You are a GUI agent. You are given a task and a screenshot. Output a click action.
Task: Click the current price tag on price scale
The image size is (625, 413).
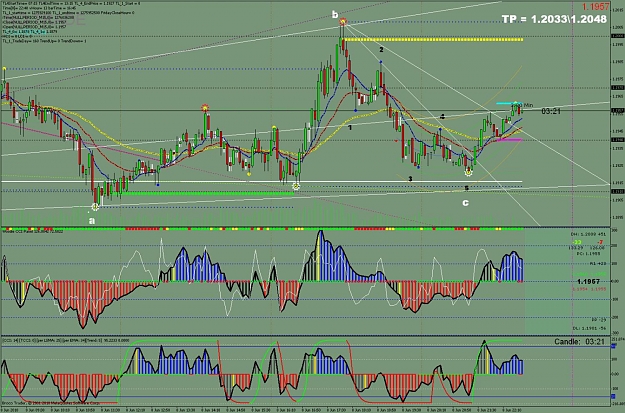617,110
